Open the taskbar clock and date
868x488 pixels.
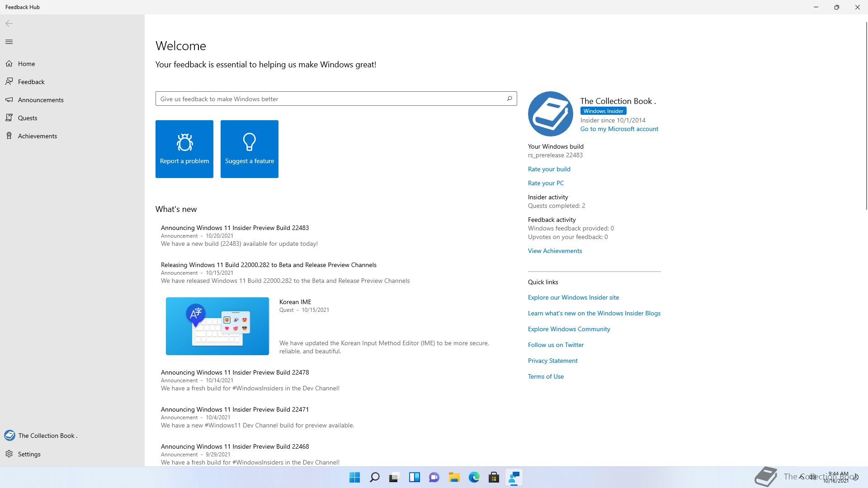(x=836, y=477)
